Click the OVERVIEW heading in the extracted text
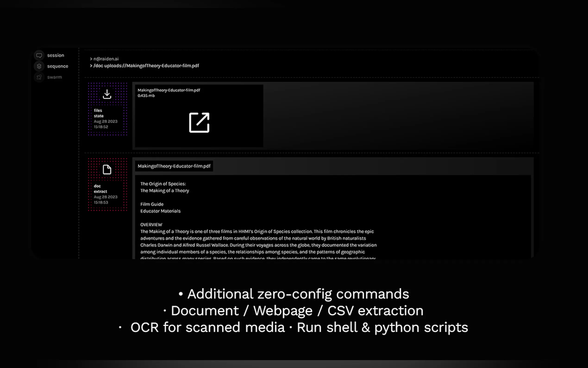Image resolution: width=588 pixels, height=368 pixels. (151, 225)
